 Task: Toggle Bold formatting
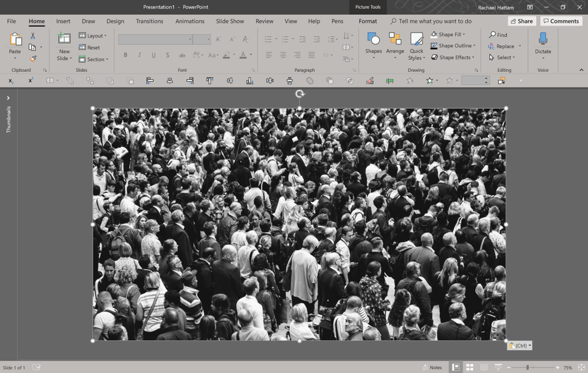click(125, 55)
